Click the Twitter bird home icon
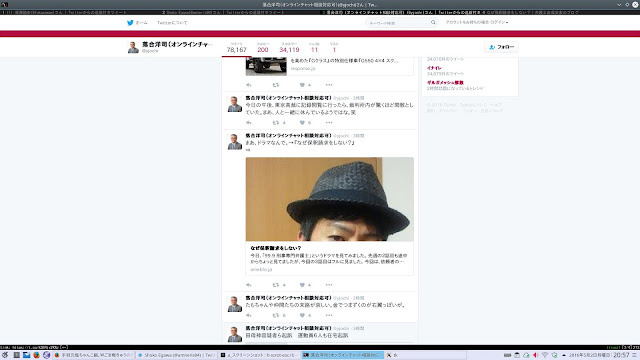The width and height of the screenshot is (640, 360). coord(130,23)
